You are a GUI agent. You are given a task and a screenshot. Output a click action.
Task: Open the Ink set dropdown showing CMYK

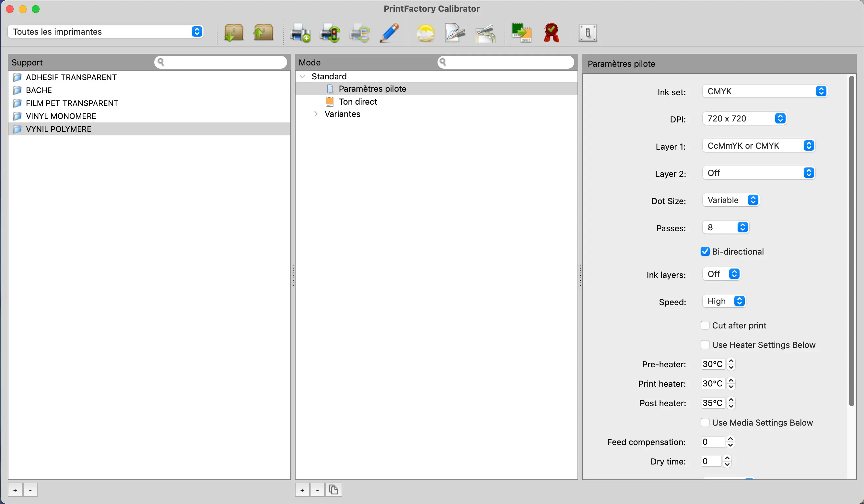(x=765, y=91)
